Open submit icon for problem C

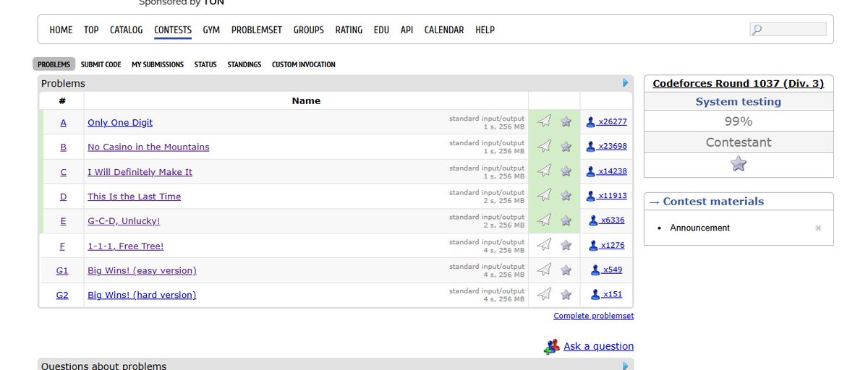pyautogui.click(x=545, y=171)
